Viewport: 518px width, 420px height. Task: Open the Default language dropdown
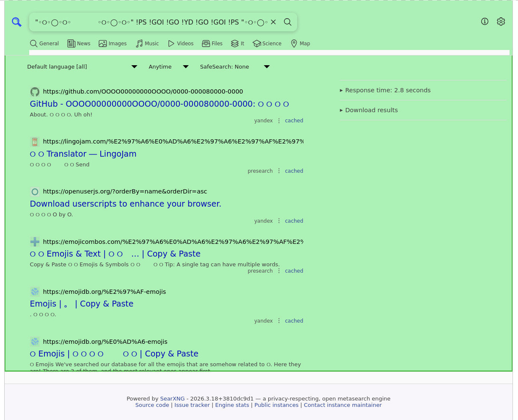(82, 67)
